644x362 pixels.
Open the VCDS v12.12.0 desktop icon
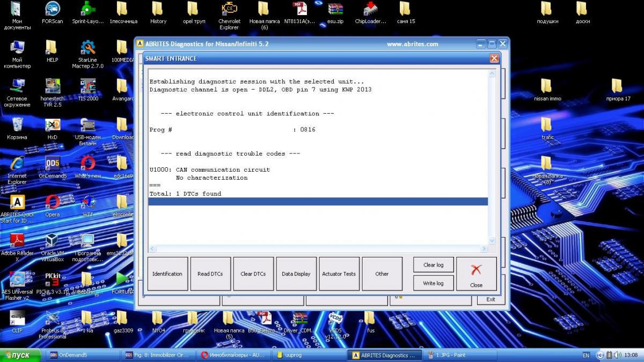point(335,324)
